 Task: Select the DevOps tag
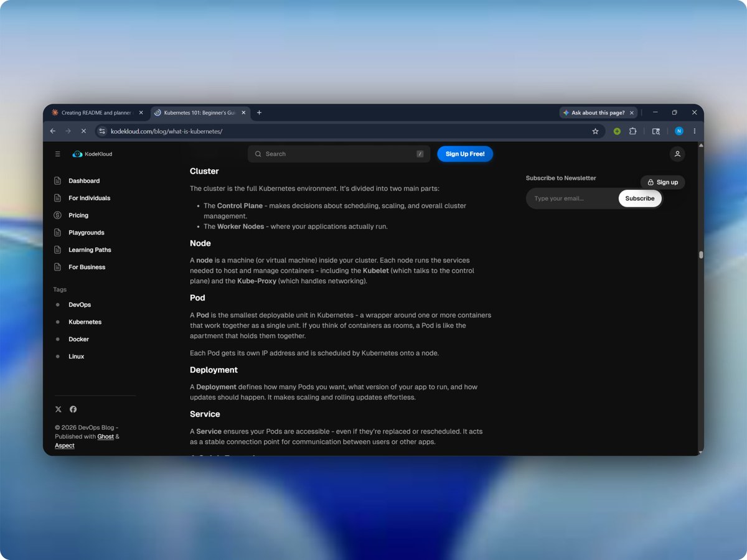pos(80,305)
